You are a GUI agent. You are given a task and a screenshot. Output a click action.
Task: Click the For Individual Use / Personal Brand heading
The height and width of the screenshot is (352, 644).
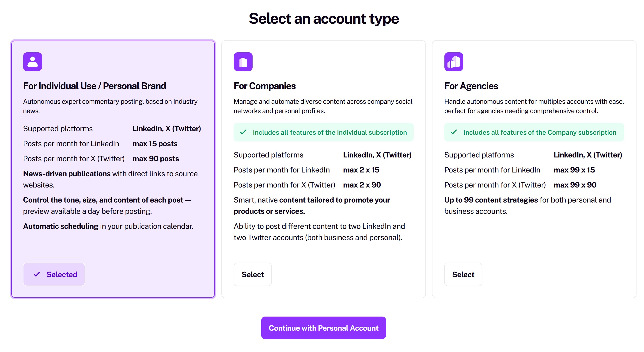pyautogui.click(x=95, y=86)
